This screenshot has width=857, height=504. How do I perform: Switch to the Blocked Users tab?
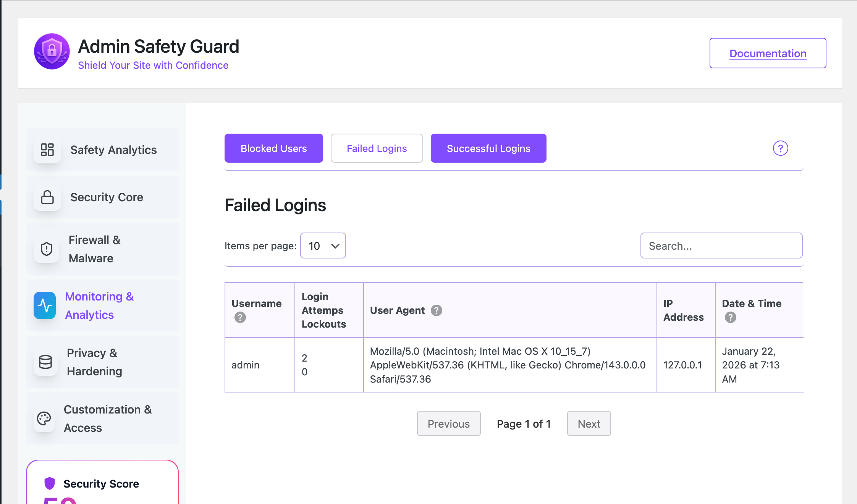(273, 148)
